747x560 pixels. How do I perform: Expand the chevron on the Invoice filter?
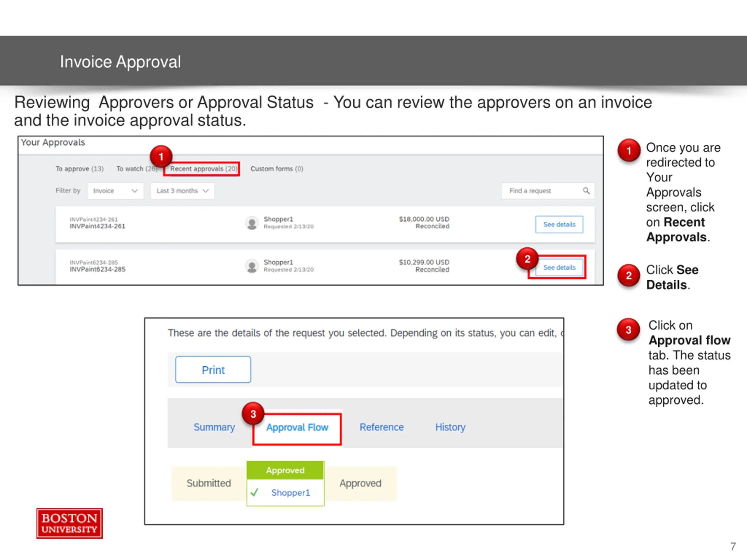pos(135,191)
